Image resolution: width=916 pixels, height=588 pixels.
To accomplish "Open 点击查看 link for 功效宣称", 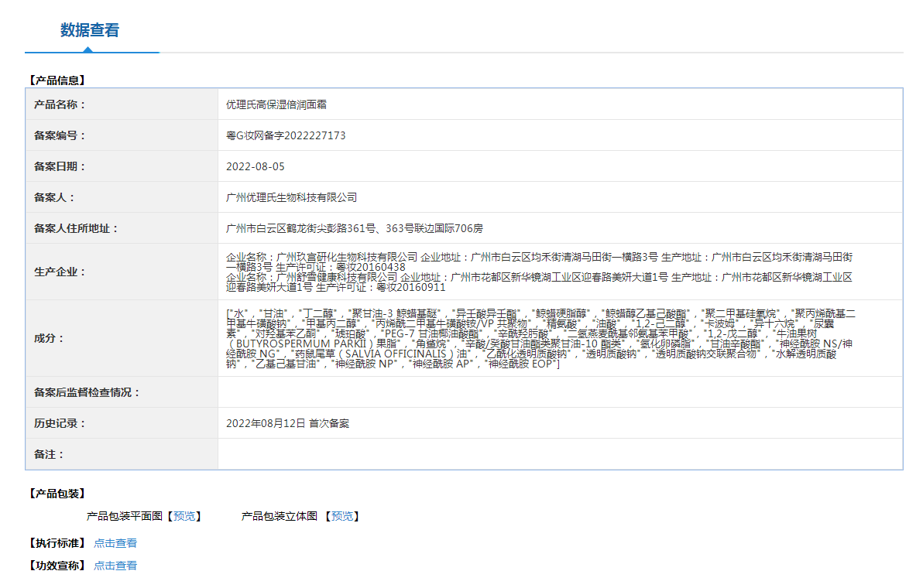I will [115, 566].
